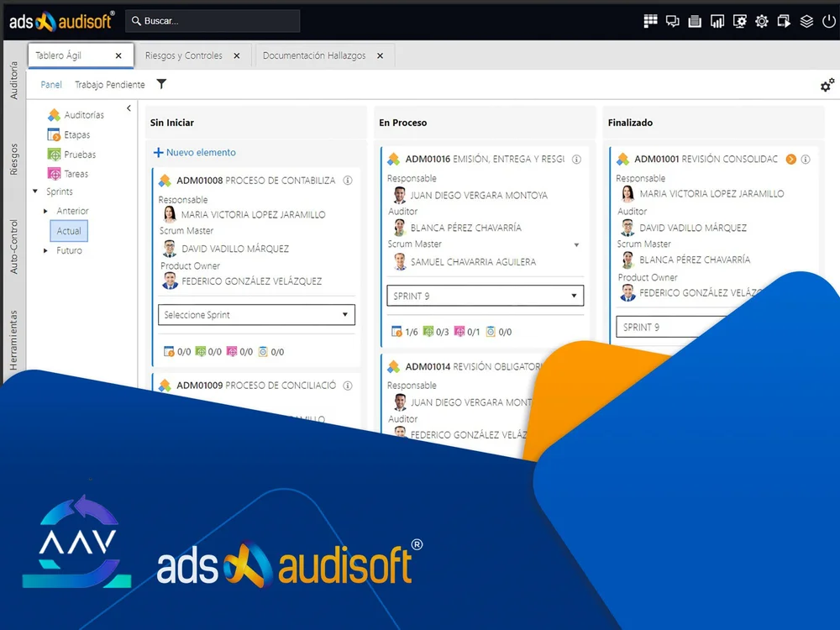Click the stacked layers icon in top bar
This screenshot has width=840, height=630.
[x=806, y=21]
